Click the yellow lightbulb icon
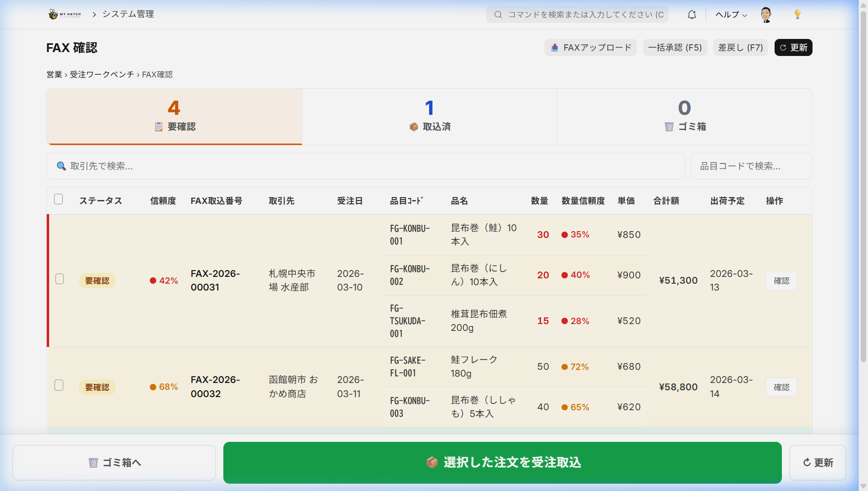 coord(797,15)
